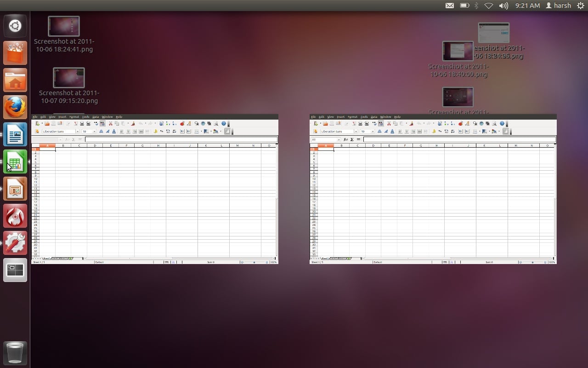
Task: Open the harsh user menu in top panel
Action: (558, 6)
